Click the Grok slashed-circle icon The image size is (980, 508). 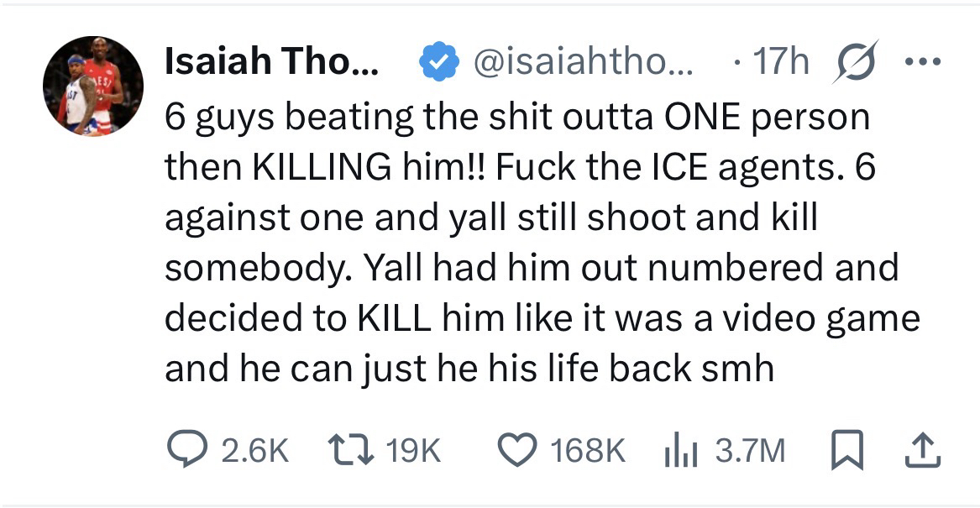point(853,61)
